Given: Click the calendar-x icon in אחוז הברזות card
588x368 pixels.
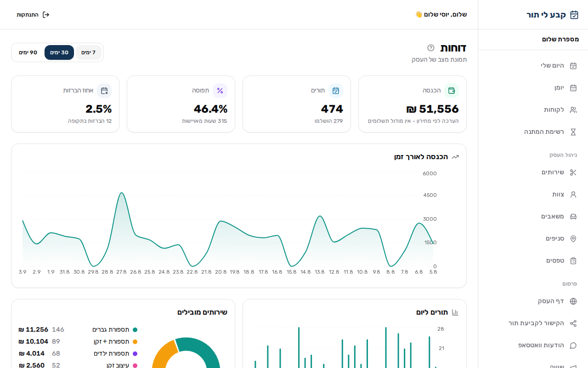Looking at the screenshot, I should click(x=104, y=91).
